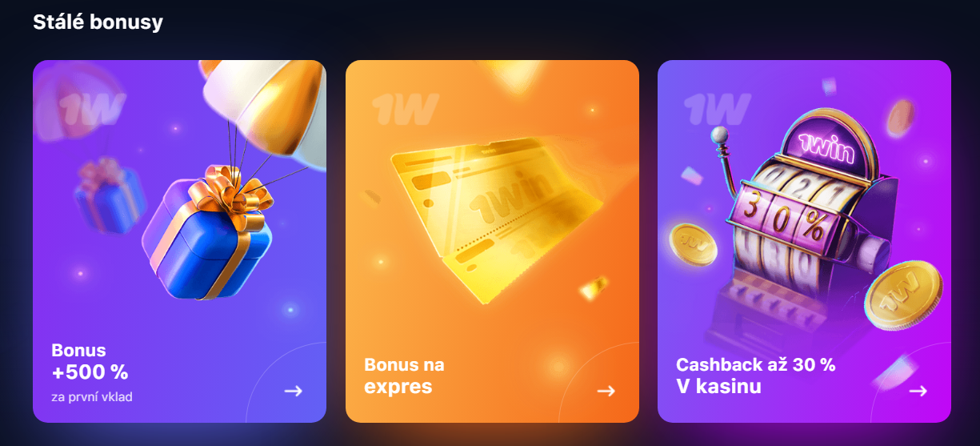The width and height of the screenshot is (980, 446).
Task: Click the 'V kasinu' text
Action: 718,387
